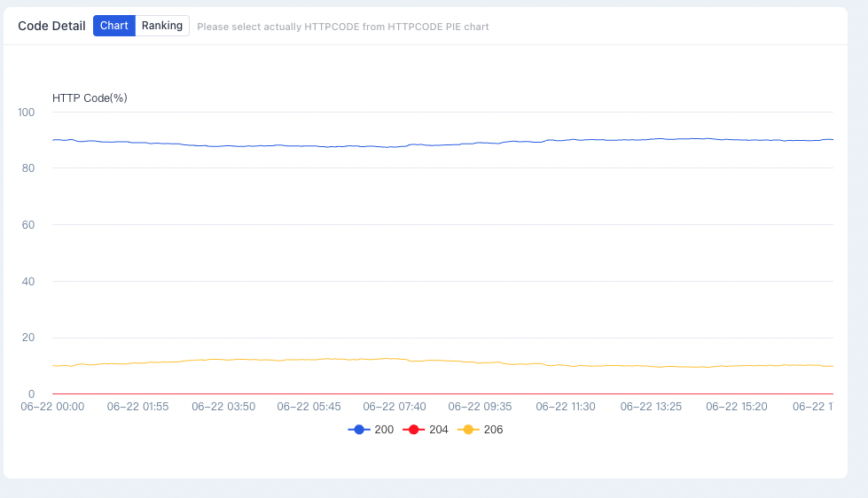This screenshot has height=498, width=868.
Task: Click the Code Detail panel title
Action: [51, 26]
